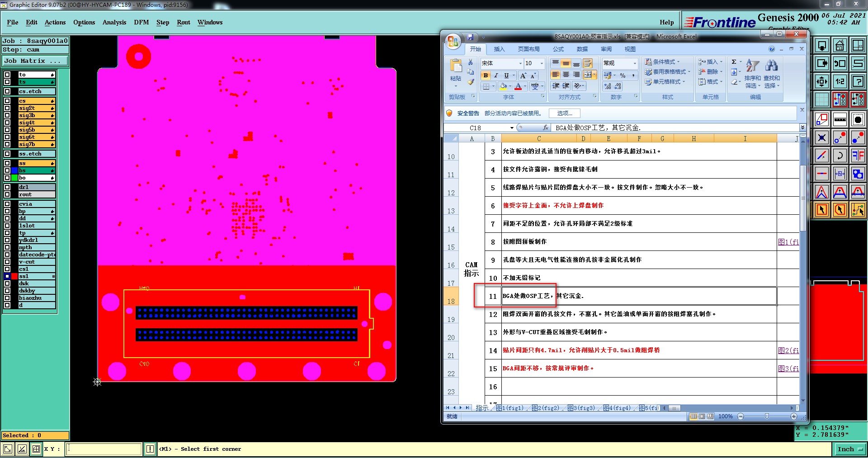Click the Excel help question mark icon
Viewport: 868px width, 458px height.
click(x=772, y=49)
